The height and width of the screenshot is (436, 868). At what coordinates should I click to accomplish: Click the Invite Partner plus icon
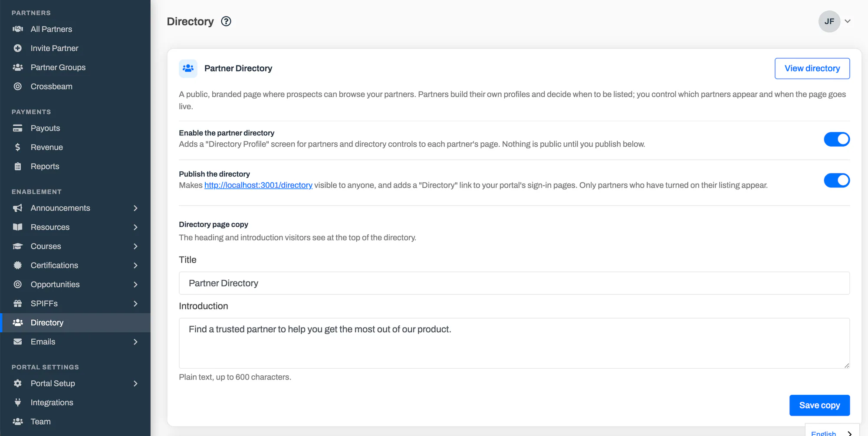tap(18, 48)
